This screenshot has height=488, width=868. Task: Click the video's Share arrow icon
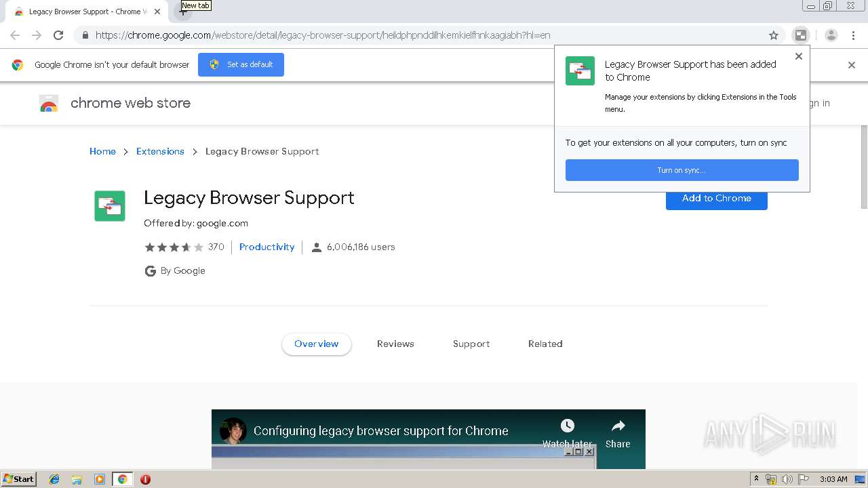pos(618,426)
